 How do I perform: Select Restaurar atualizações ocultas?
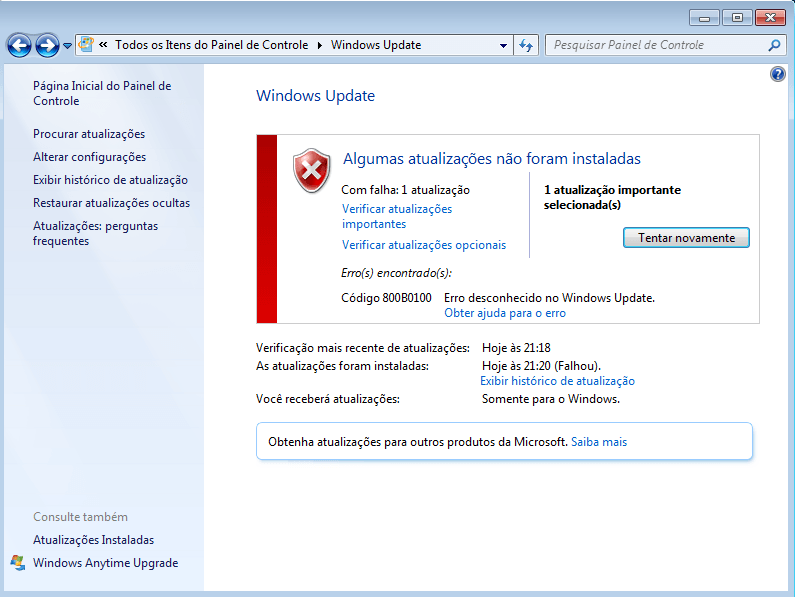[x=111, y=203]
